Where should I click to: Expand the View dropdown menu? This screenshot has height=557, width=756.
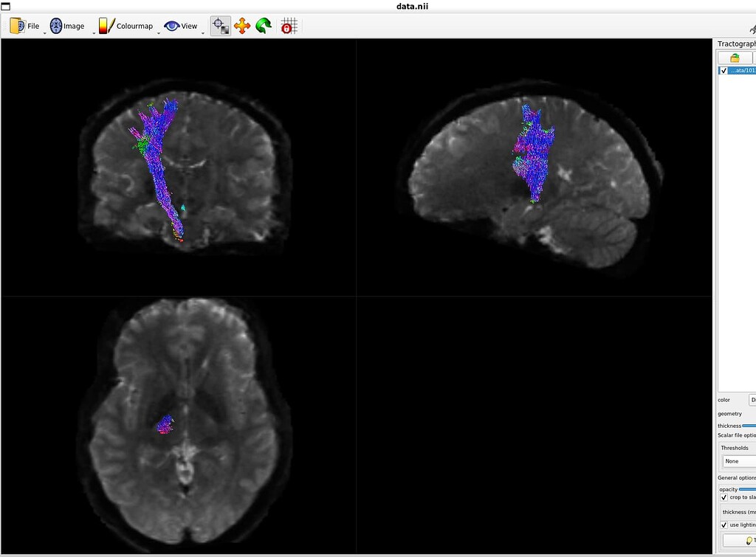pyautogui.click(x=182, y=27)
